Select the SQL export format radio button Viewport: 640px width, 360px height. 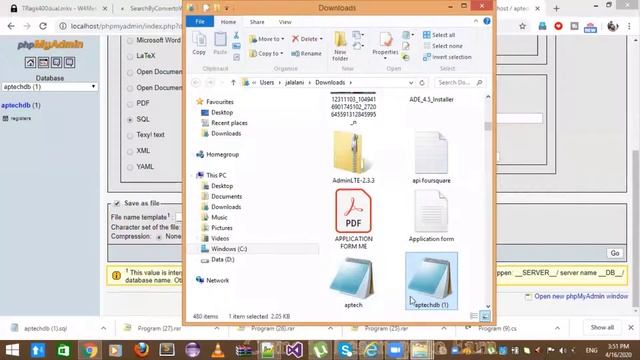[130, 120]
